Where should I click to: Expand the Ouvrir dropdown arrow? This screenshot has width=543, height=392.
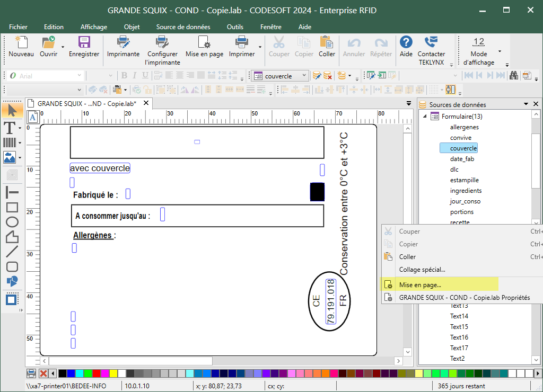[x=63, y=47]
